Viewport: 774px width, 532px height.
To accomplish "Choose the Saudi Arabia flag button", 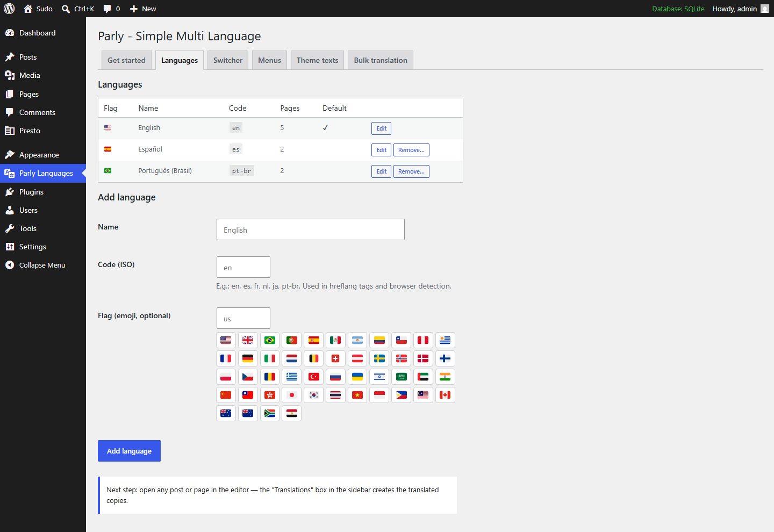I will pyautogui.click(x=402, y=377).
